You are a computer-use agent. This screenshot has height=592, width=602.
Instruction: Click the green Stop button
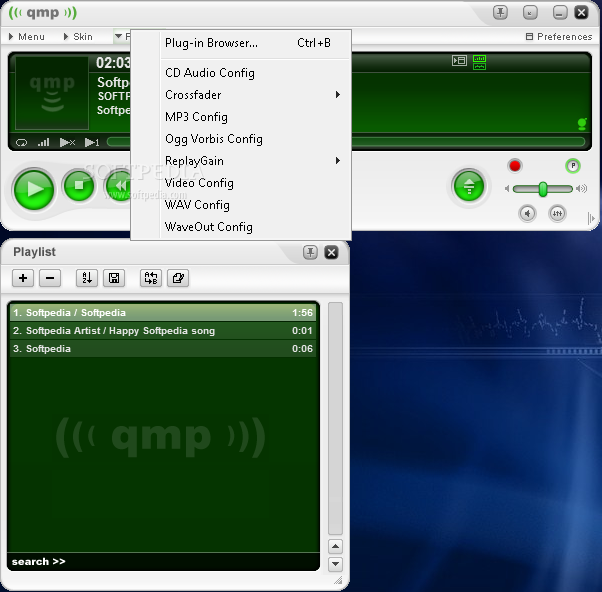79,186
